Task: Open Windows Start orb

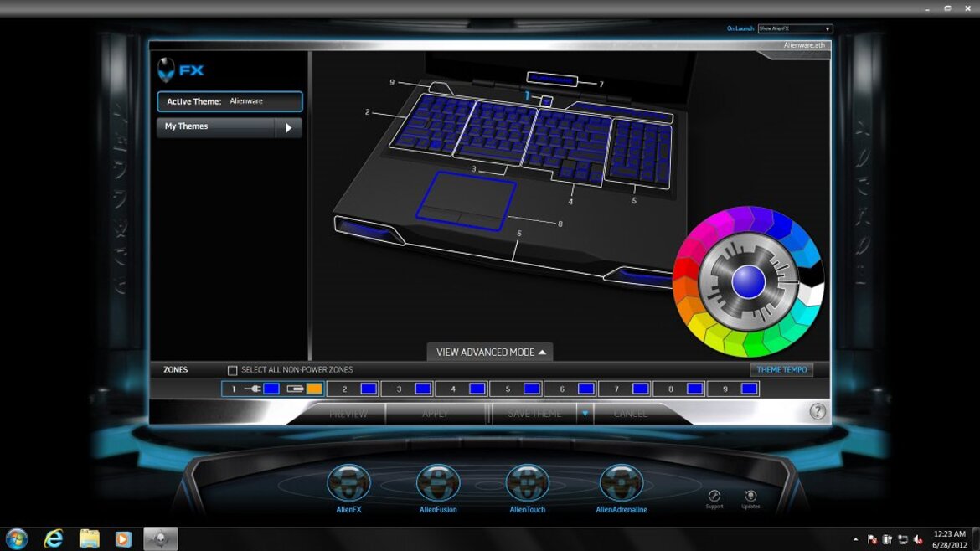Action: point(17,538)
